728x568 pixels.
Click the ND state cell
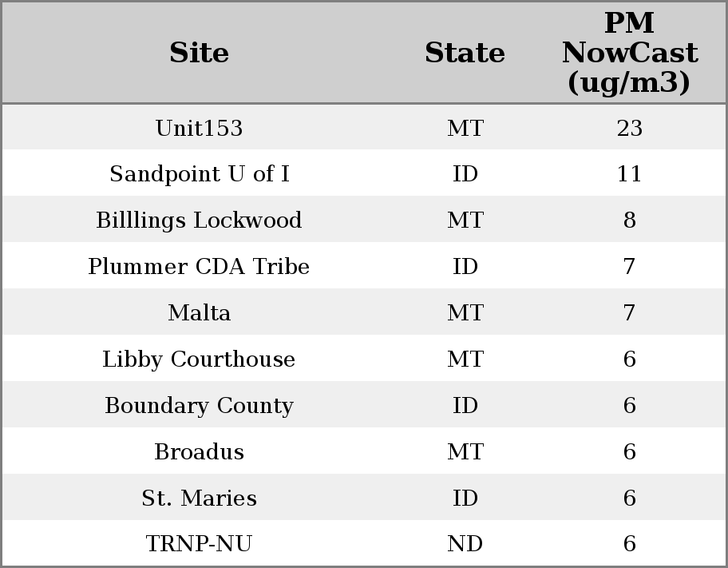[x=465, y=544]
